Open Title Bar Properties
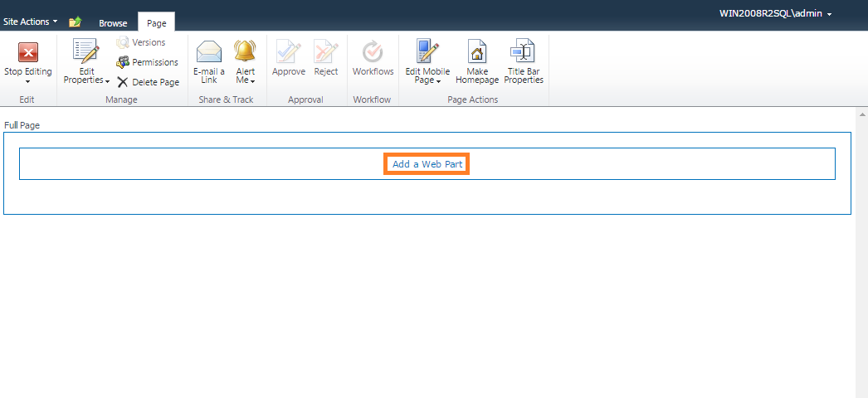The width and height of the screenshot is (868, 398). [x=524, y=61]
